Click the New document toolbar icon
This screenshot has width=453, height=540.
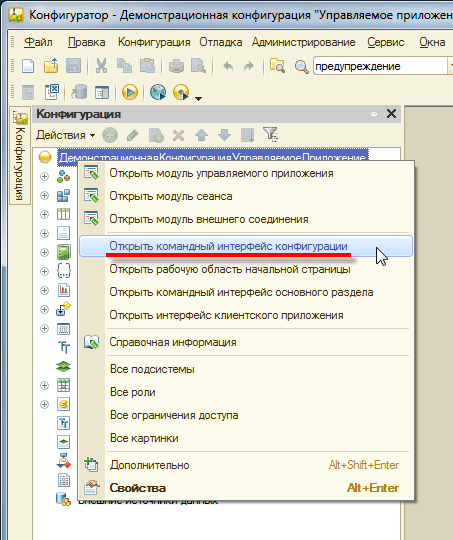coord(28,66)
